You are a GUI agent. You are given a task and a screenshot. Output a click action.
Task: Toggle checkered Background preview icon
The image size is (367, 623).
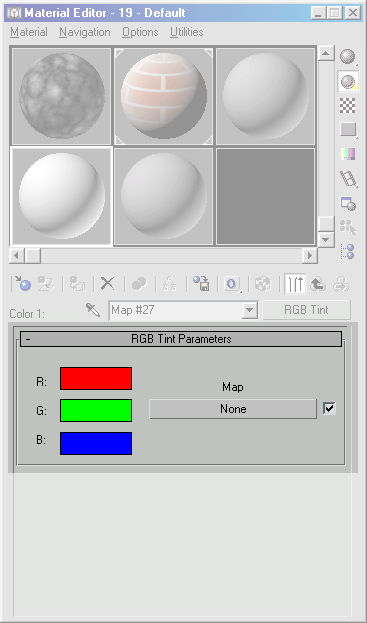(347, 105)
